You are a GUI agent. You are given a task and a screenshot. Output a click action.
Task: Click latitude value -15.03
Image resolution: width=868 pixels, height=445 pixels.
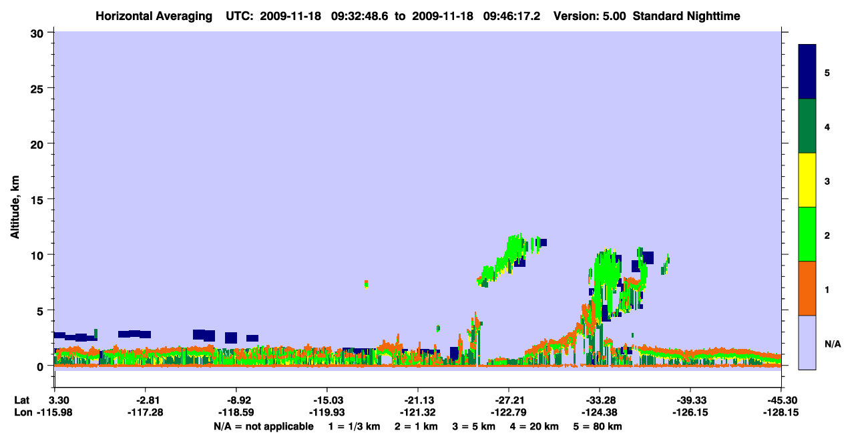coord(327,400)
